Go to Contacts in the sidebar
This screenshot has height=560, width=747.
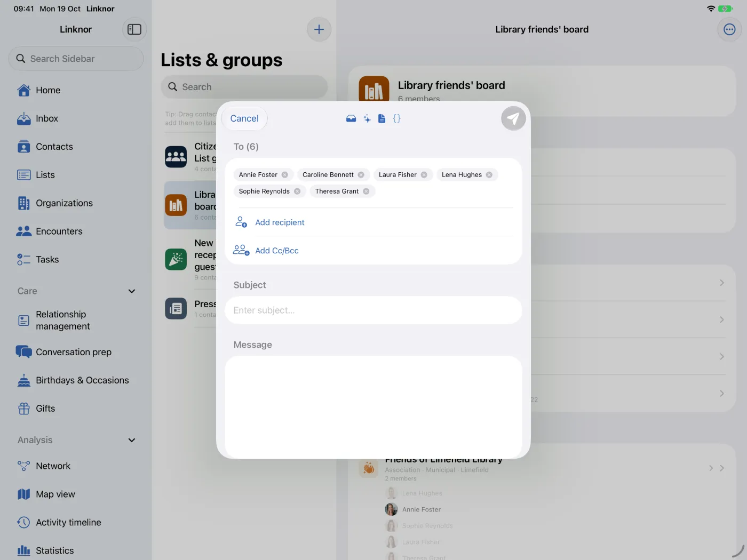[x=76, y=147]
